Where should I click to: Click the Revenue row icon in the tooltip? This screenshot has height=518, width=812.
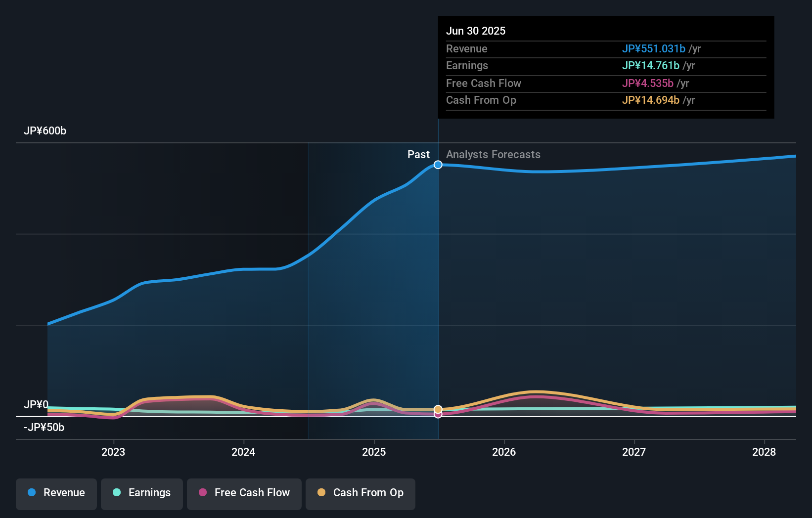pos(467,49)
